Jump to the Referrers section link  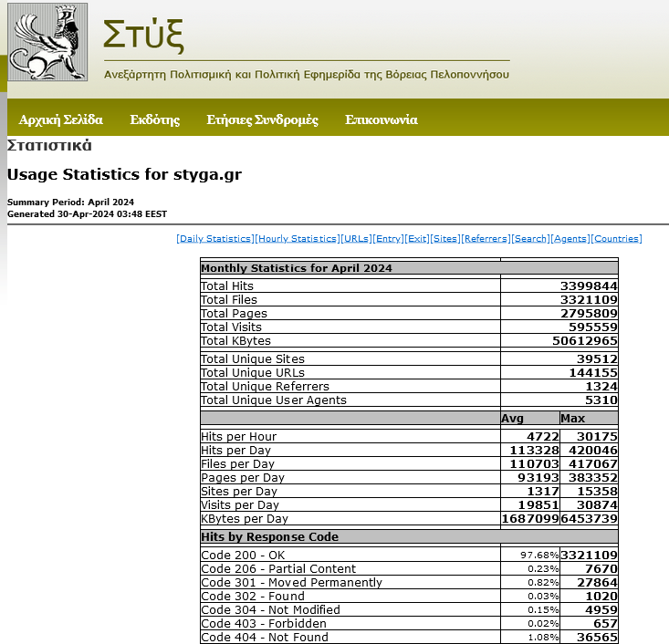(486, 238)
